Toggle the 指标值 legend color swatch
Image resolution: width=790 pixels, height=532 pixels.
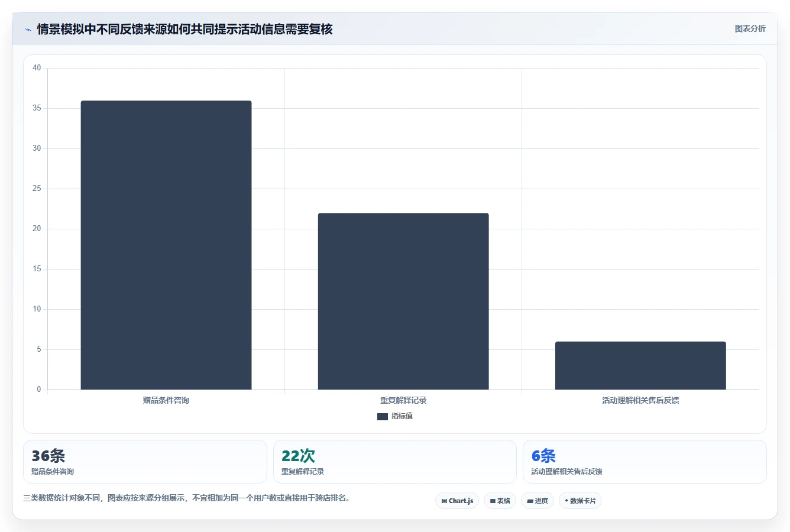coord(382,417)
